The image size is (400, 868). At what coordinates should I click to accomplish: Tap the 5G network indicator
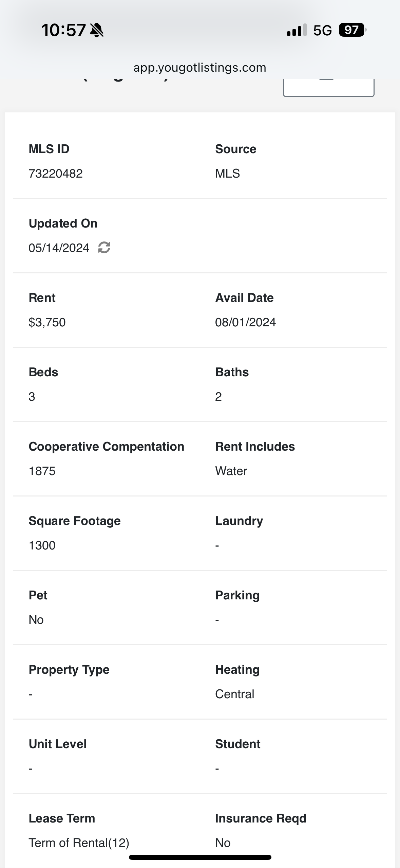322,31
